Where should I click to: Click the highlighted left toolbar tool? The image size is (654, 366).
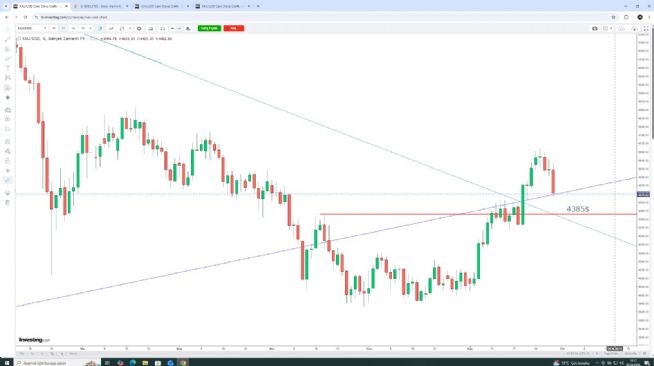tap(8, 180)
